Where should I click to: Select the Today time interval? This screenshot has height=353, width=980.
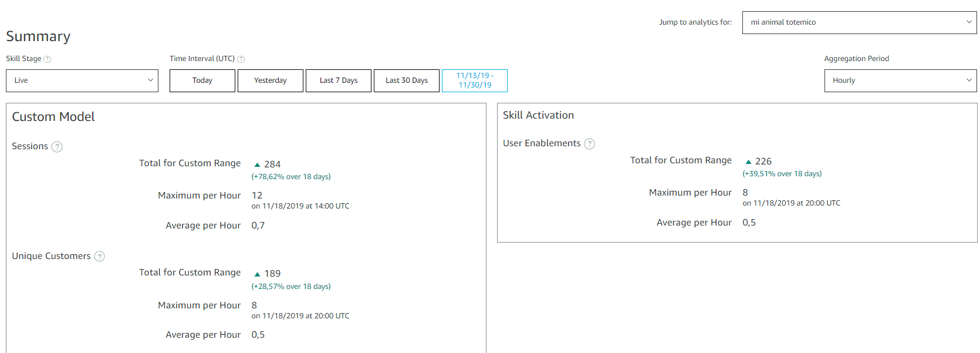tap(202, 80)
